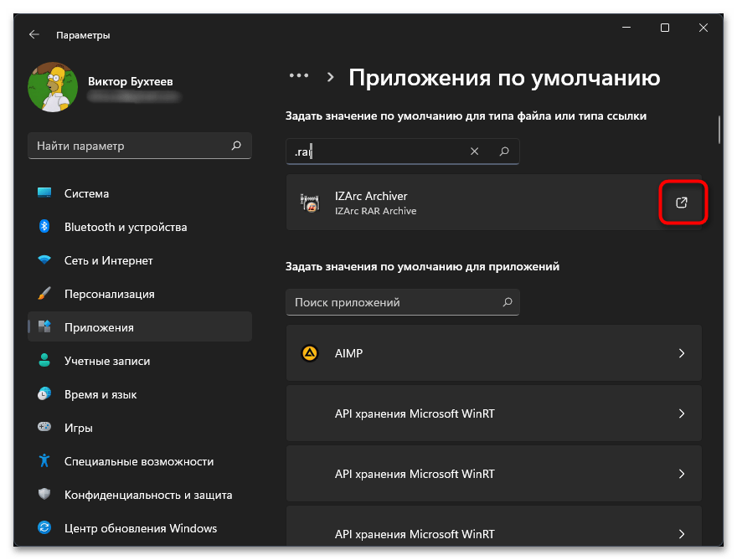
Task: Click the Wi-Fi network icon
Action: [x=44, y=259]
